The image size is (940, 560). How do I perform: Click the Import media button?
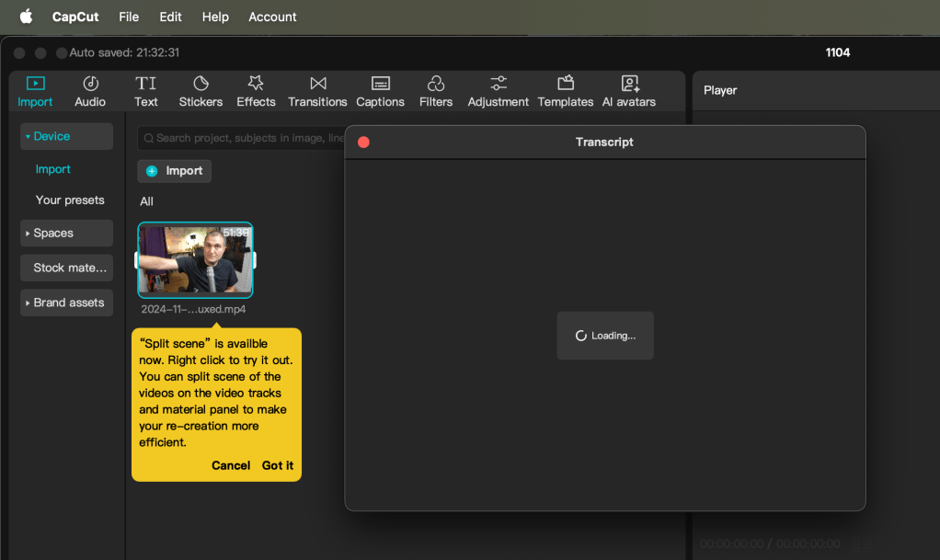coord(175,171)
